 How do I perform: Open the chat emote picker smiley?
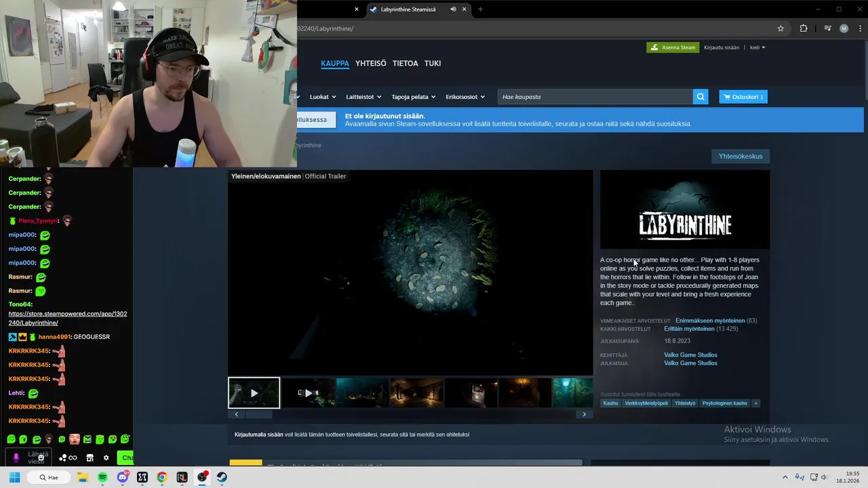coord(41,458)
